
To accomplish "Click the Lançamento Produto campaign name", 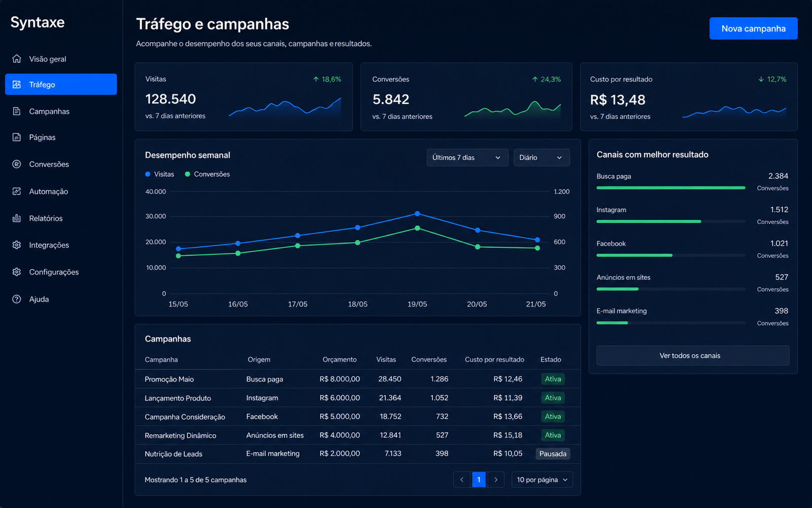I will coord(178,398).
